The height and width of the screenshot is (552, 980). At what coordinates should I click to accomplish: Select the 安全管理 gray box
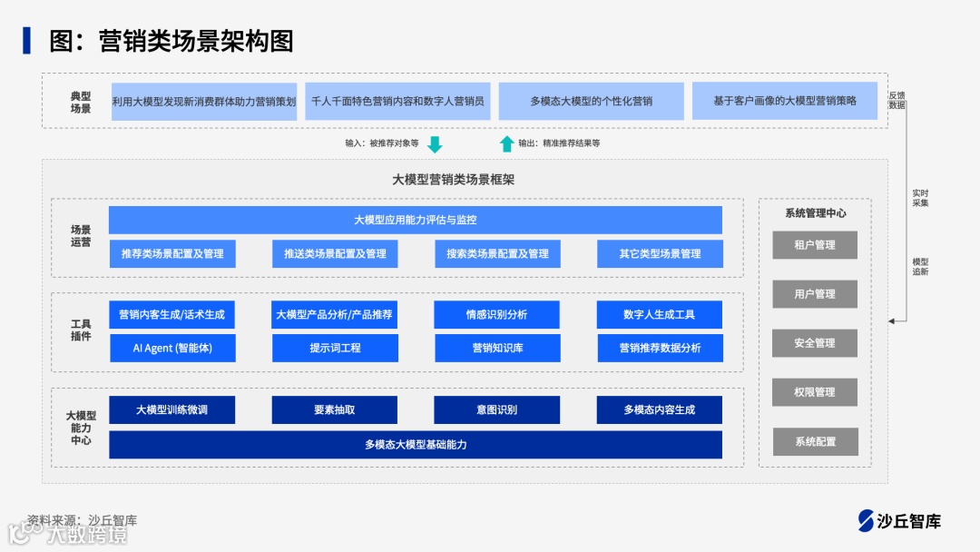(815, 343)
